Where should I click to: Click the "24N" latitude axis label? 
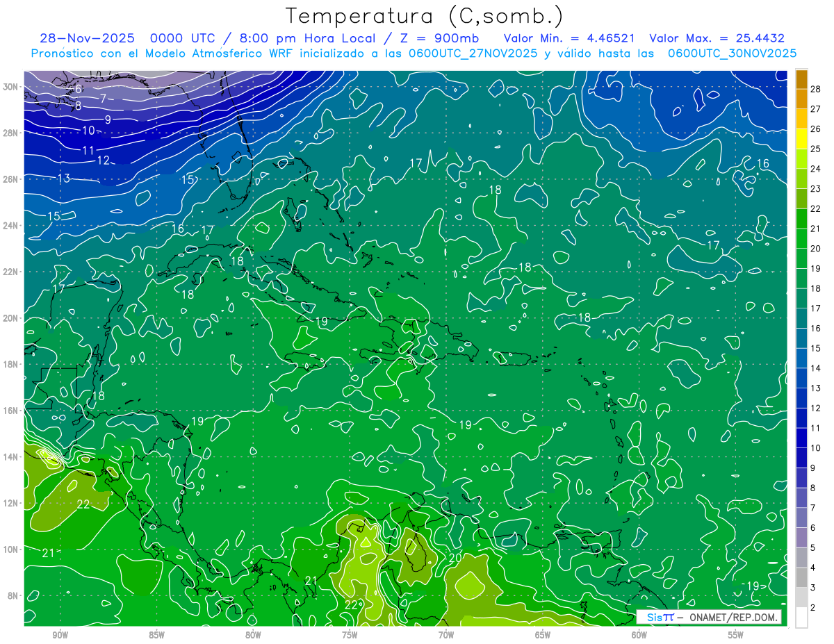point(12,226)
